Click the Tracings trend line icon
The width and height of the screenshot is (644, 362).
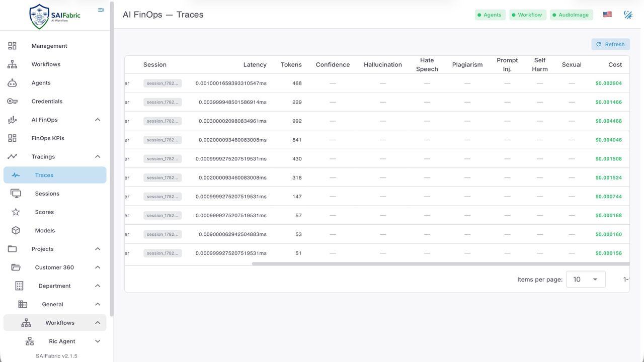[12, 156]
